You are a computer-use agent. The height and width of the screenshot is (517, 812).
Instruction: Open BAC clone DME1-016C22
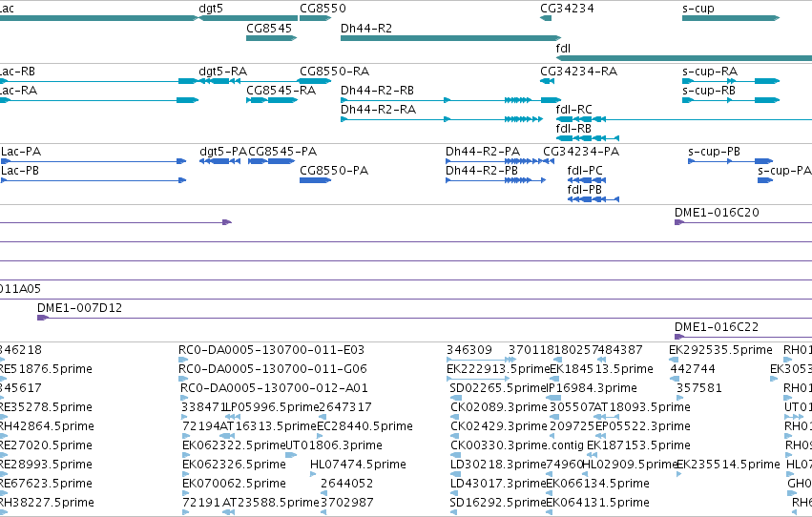coord(717,327)
